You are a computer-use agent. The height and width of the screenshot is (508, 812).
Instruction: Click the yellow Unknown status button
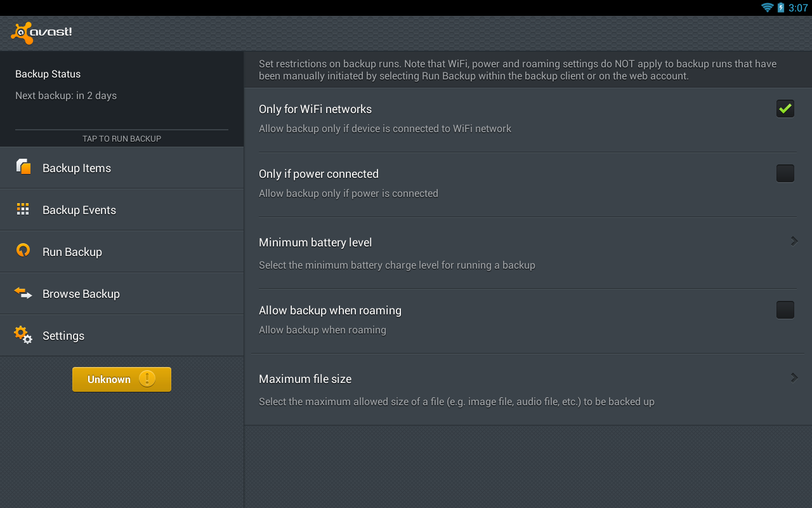coord(122,379)
